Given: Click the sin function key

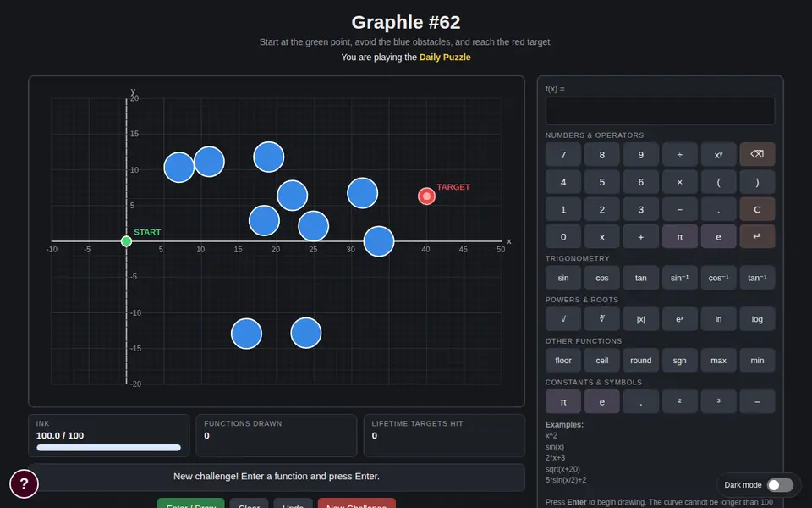Looking at the screenshot, I should click(563, 278).
